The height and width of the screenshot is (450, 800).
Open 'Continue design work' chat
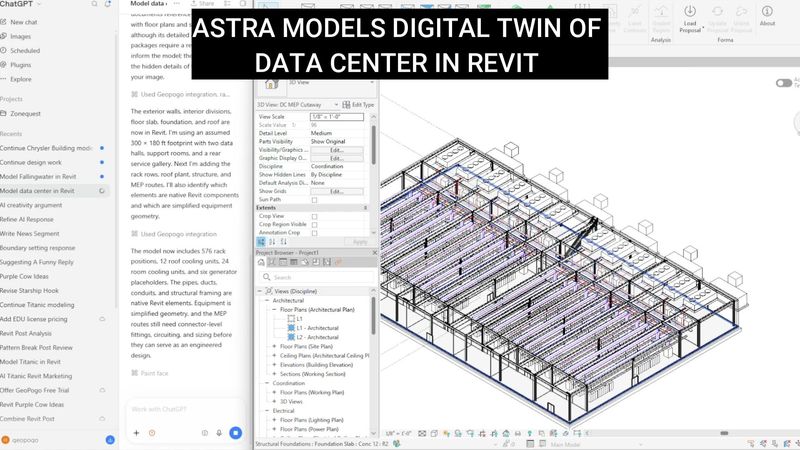54,162
